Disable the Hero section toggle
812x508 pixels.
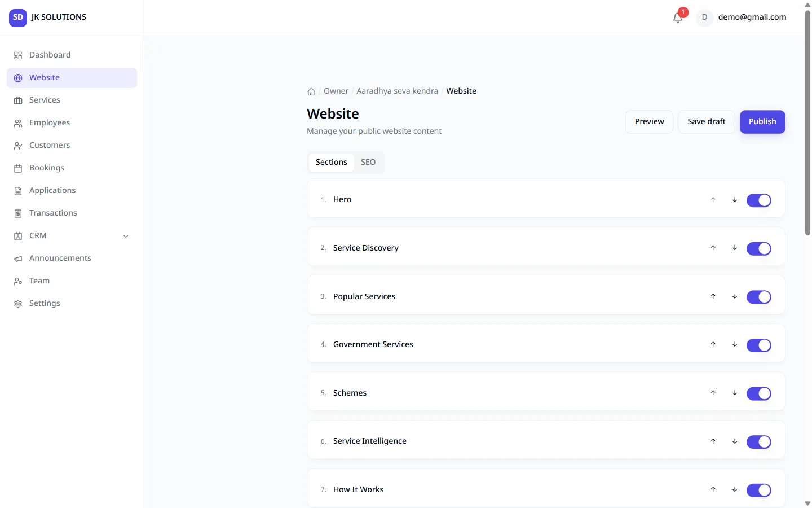759,200
